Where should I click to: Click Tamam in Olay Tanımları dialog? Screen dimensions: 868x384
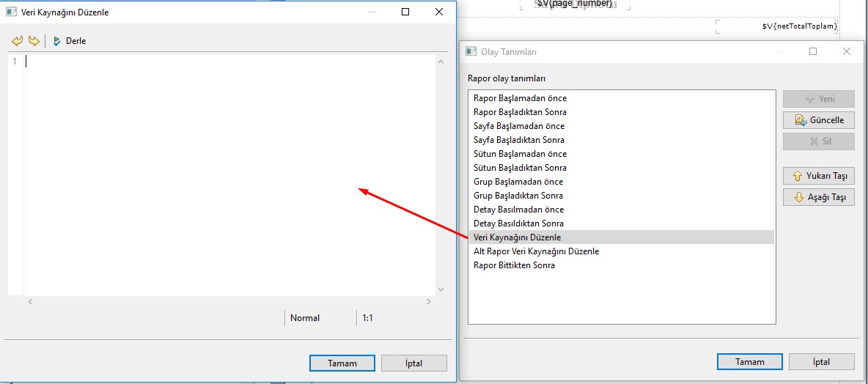[x=749, y=361]
